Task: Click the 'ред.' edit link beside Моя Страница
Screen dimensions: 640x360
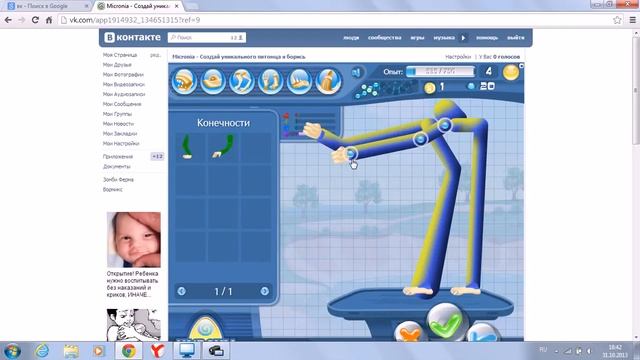Action: pos(155,55)
